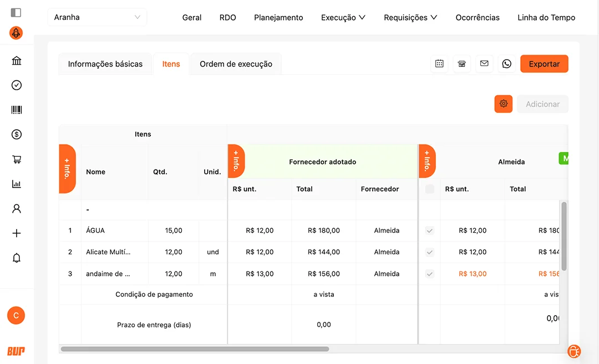Open the Ordem de execução tab
599x364 pixels.
coord(236,64)
